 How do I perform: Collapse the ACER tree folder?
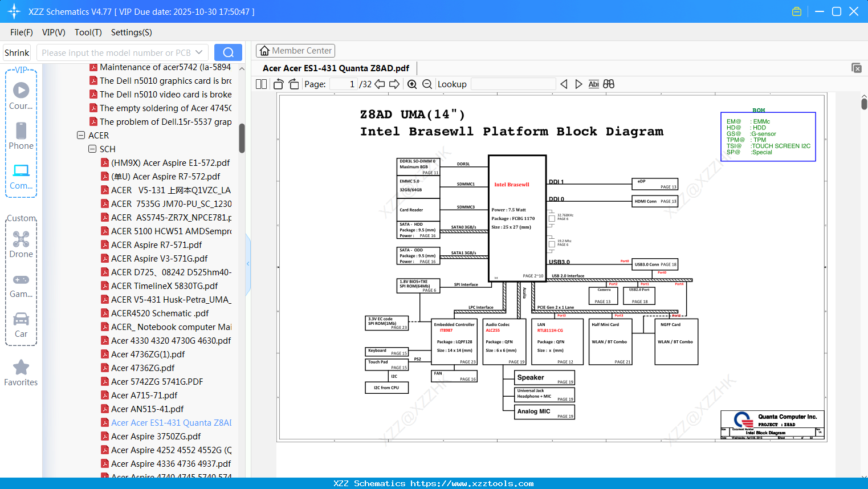tap(81, 136)
